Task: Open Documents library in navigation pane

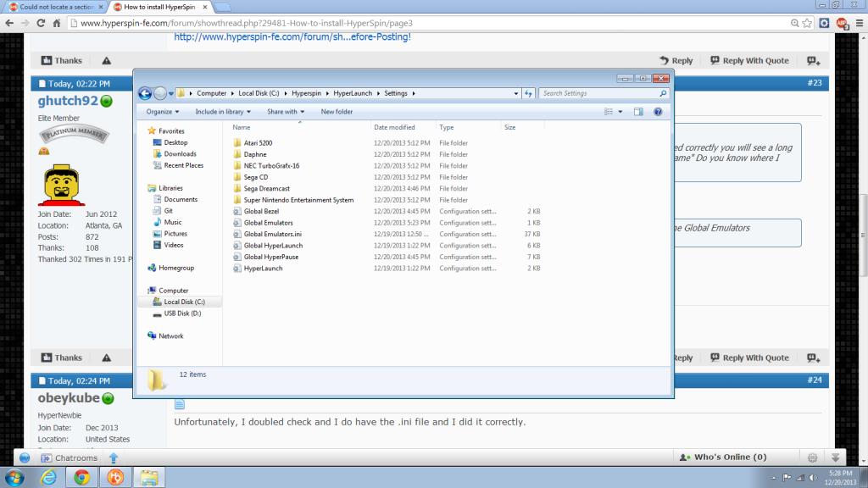Action: pyautogui.click(x=181, y=200)
